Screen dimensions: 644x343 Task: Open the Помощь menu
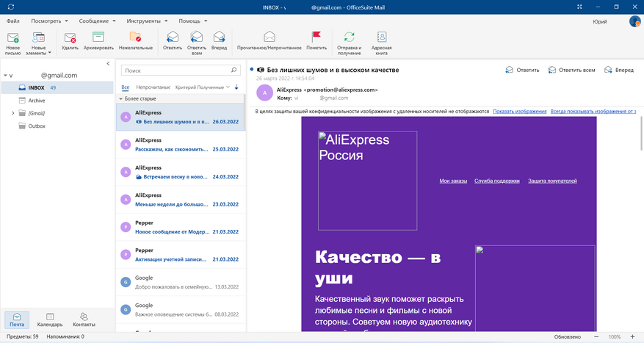pos(192,21)
